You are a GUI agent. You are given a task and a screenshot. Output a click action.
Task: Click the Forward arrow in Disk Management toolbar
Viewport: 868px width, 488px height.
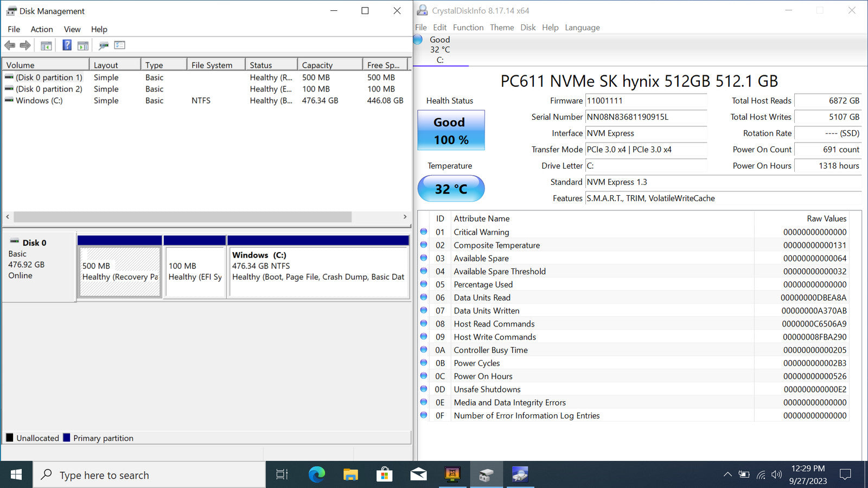(25, 46)
